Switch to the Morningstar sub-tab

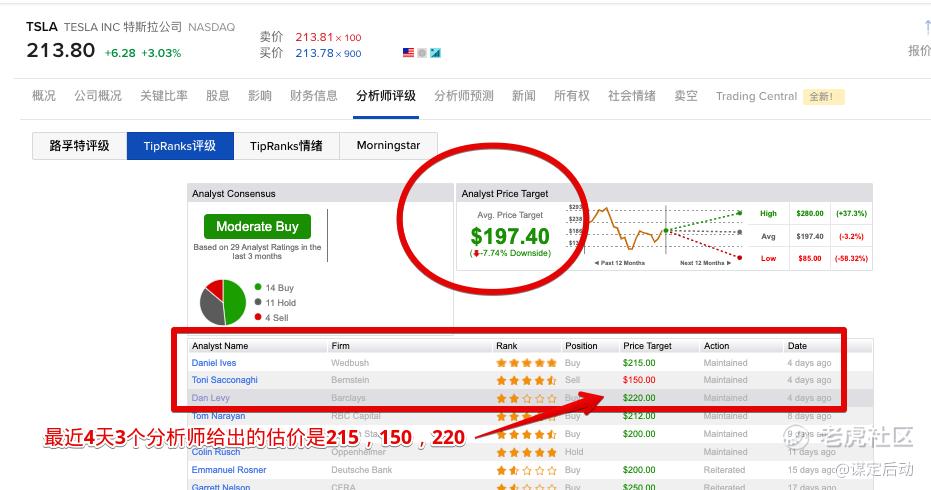coord(388,146)
